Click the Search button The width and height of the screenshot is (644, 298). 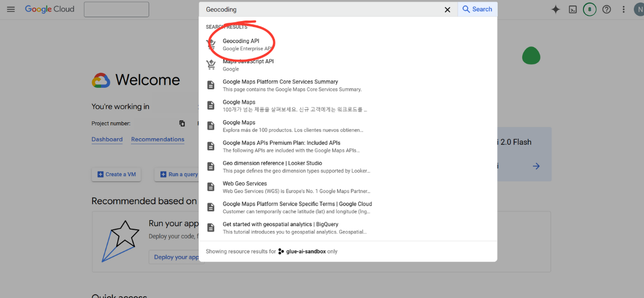coord(477,9)
